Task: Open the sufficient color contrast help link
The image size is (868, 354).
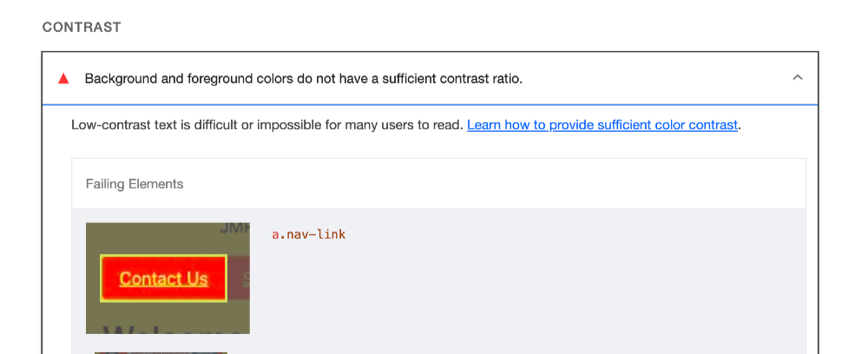Action: [602, 125]
